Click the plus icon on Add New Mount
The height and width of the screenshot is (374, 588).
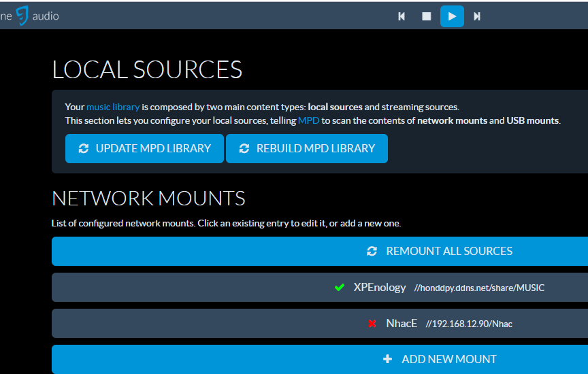tap(387, 359)
